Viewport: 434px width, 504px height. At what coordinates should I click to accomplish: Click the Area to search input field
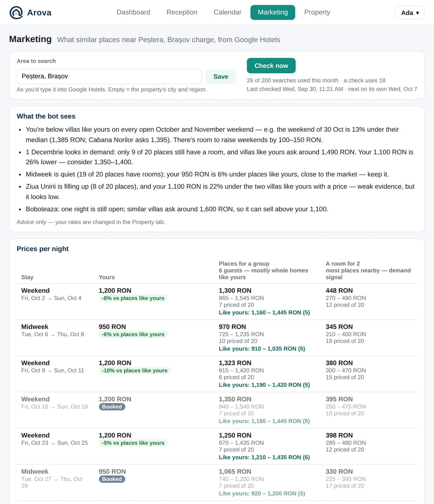click(x=109, y=76)
